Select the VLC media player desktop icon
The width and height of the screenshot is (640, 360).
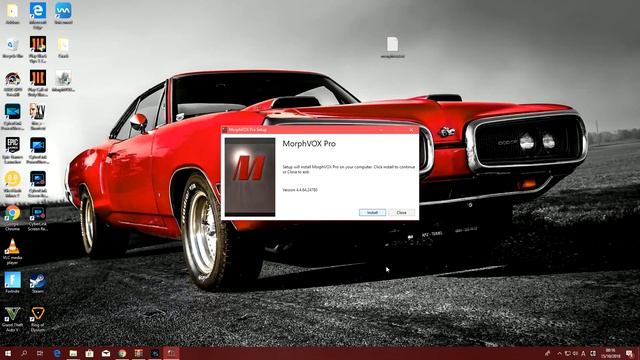(x=12, y=251)
